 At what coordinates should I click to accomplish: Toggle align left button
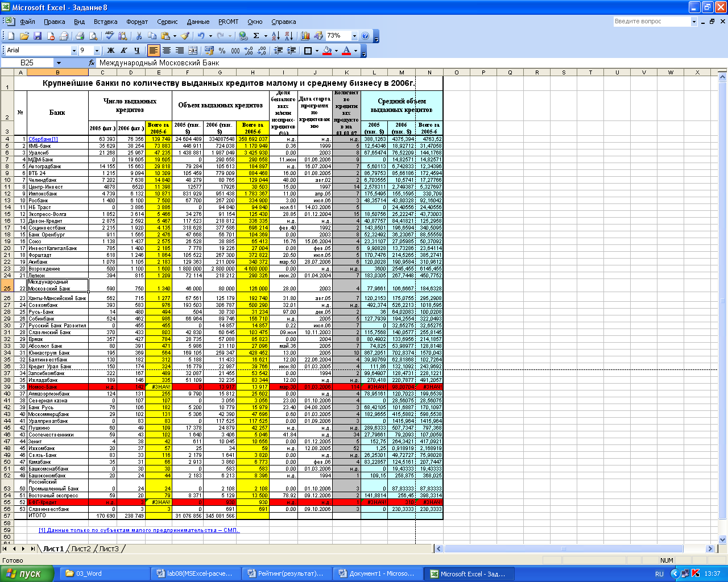point(154,51)
